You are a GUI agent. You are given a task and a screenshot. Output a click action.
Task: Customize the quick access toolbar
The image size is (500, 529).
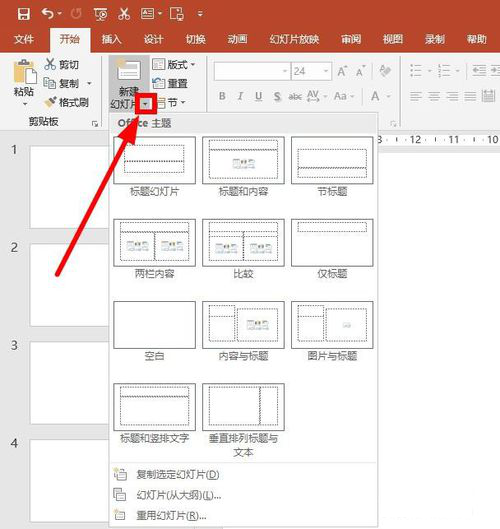click(x=200, y=14)
